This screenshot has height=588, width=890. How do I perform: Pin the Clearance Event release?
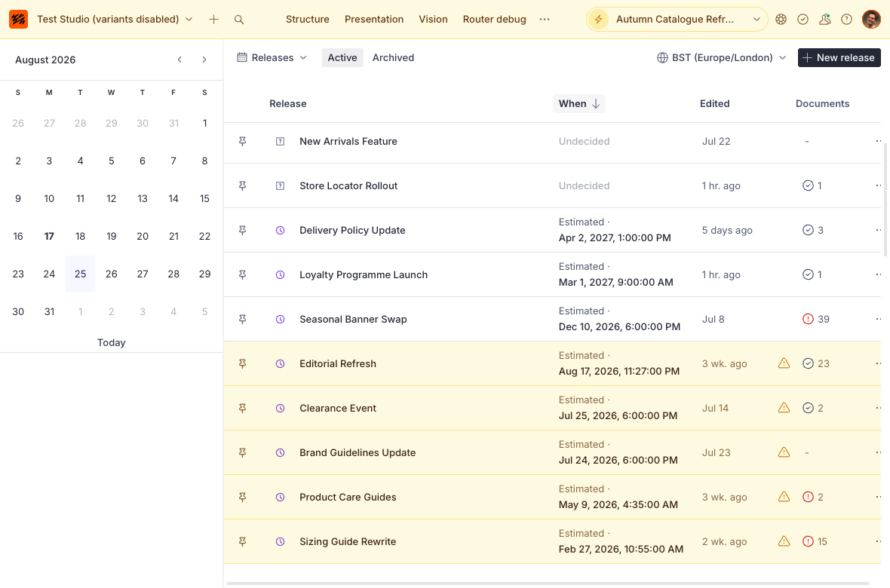pyautogui.click(x=242, y=408)
